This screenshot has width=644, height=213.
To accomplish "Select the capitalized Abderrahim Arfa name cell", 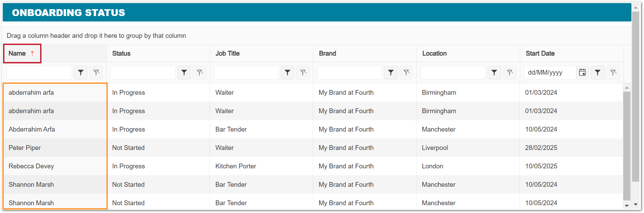I will pos(55,129).
